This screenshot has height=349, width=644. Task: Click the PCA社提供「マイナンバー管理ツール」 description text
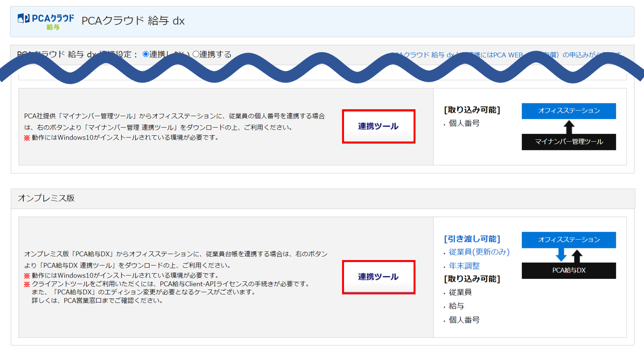(174, 122)
